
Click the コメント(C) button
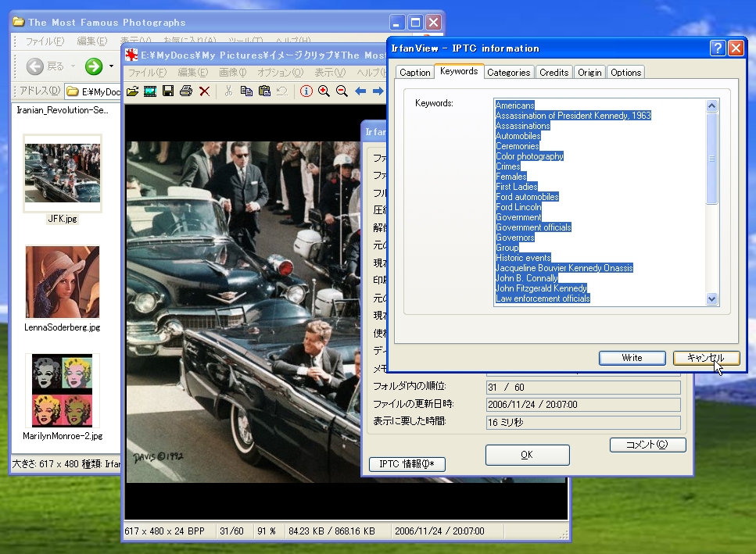point(647,445)
